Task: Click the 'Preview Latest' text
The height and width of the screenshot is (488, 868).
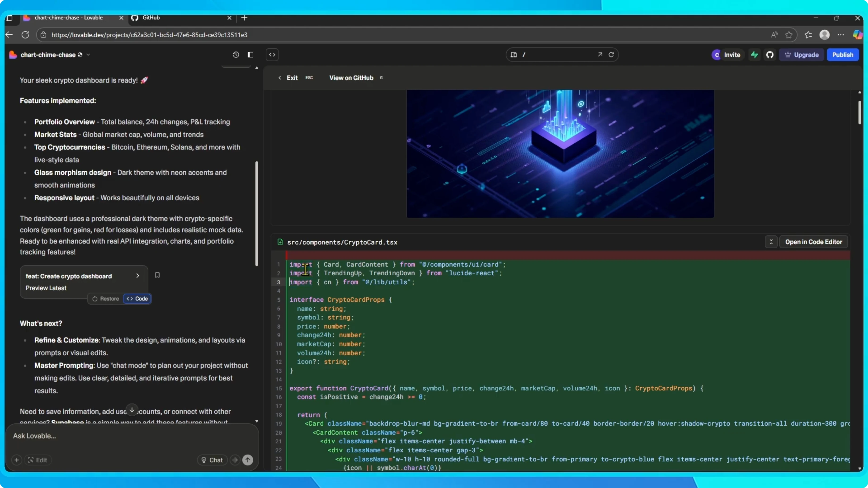Action: pos(46,288)
